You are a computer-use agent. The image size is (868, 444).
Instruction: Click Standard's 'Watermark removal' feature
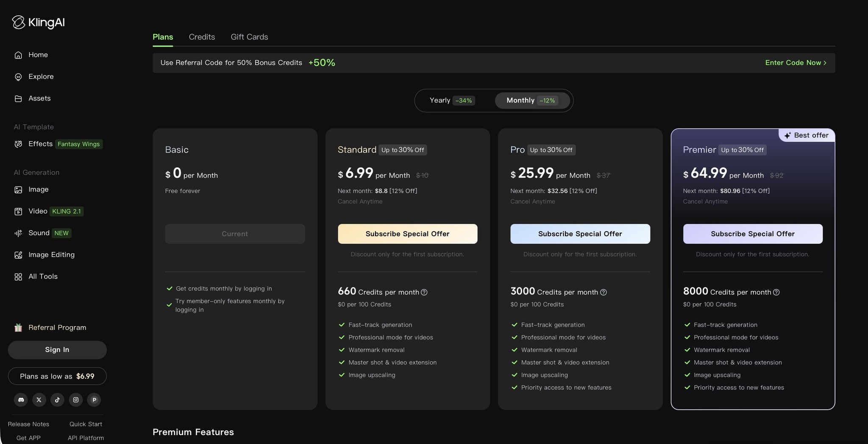(376, 350)
